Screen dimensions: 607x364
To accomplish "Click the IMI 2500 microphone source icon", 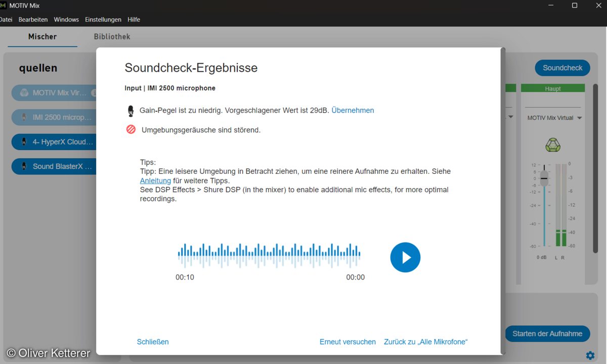I will coord(24,117).
